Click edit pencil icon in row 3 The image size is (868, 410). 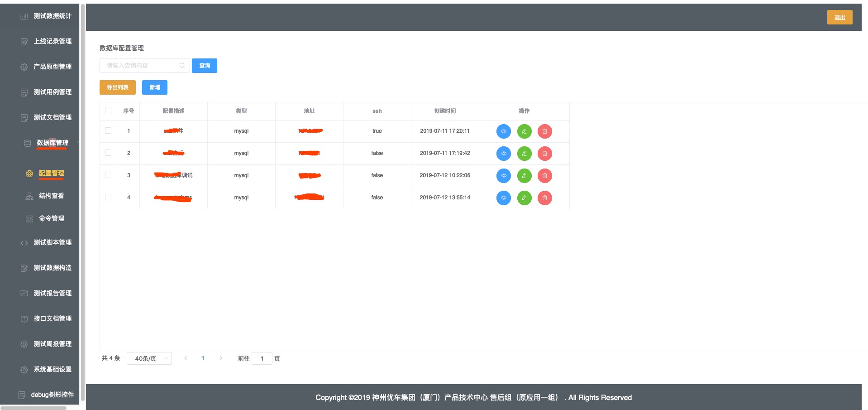[524, 176]
